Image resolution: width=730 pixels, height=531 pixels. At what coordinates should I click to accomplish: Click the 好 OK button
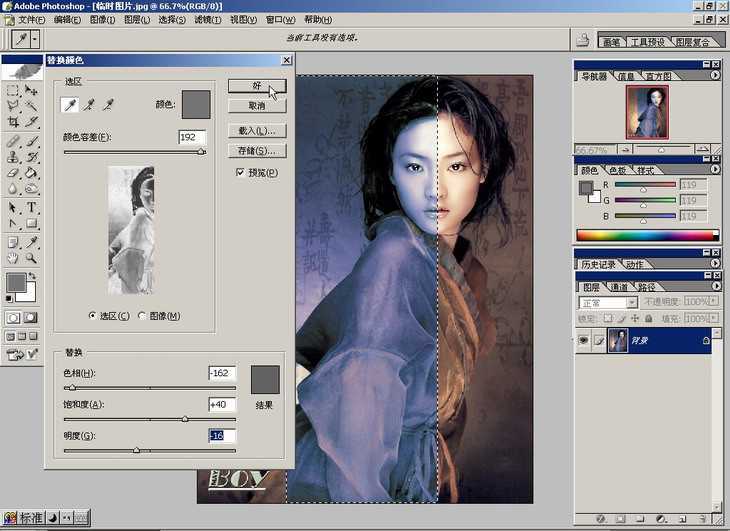[257, 86]
